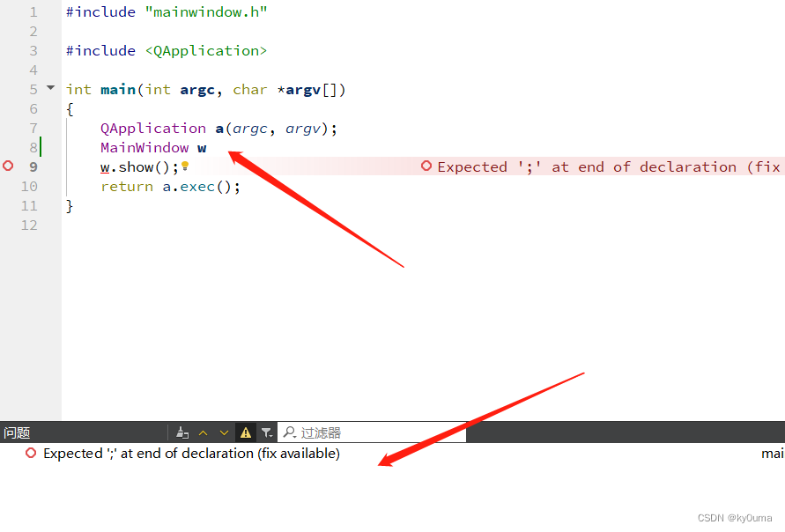Click the error marker in line 9 gutter
The width and height of the screenshot is (785, 532).
pos(8,166)
